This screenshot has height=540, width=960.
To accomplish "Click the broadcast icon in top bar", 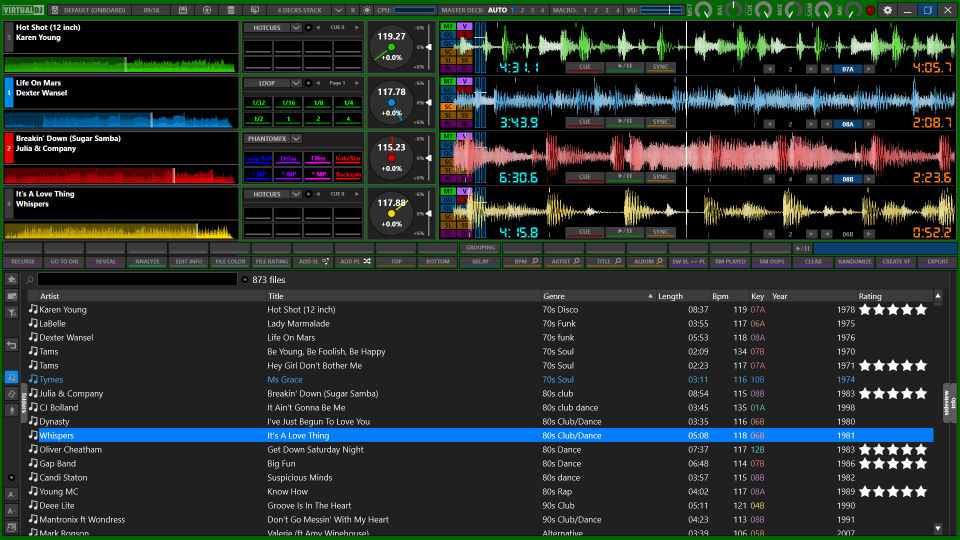I will (x=207, y=10).
